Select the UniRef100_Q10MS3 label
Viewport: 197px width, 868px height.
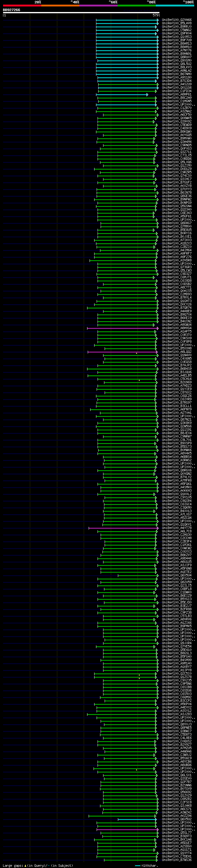pyautogui.click(x=176, y=37)
